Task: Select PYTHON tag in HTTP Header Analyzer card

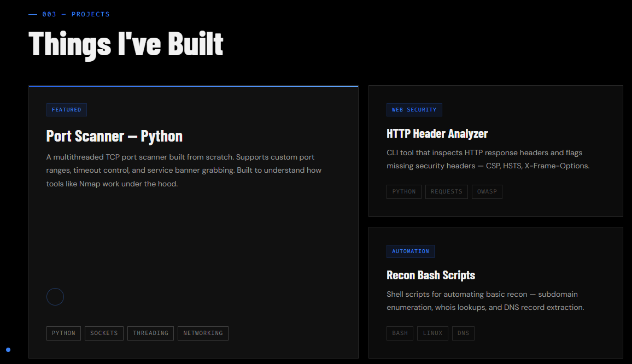Action: click(x=404, y=192)
